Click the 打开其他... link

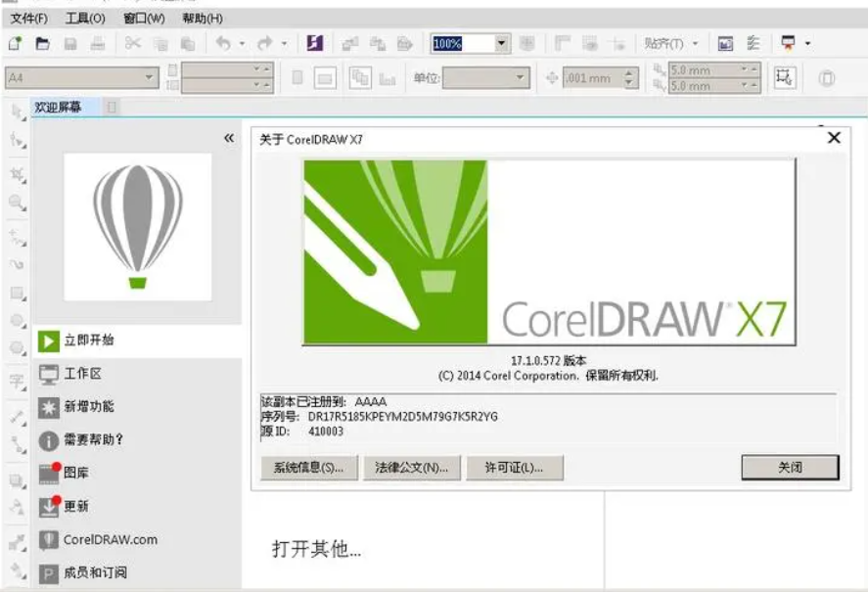click(316, 549)
